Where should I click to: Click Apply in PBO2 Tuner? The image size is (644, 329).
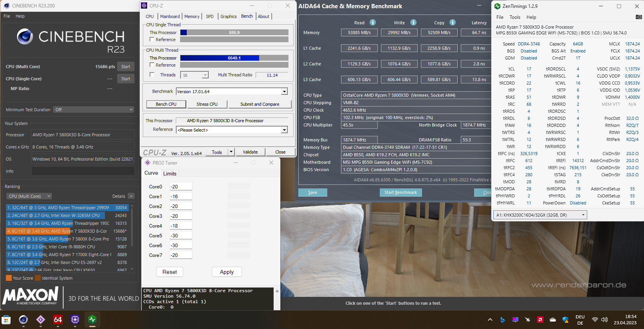pyautogui.click(x=227, y=272)
